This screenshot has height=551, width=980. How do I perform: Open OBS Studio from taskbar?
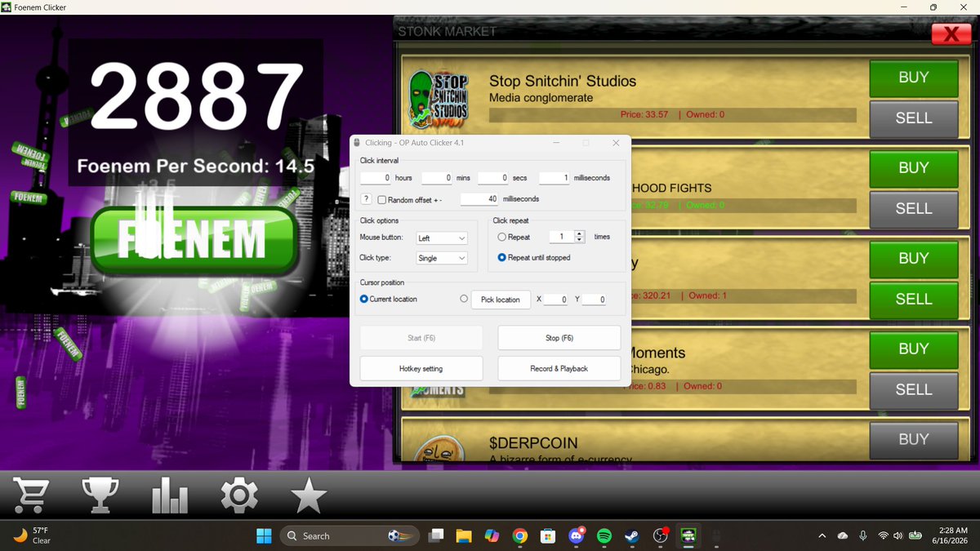tap(661, 535)
